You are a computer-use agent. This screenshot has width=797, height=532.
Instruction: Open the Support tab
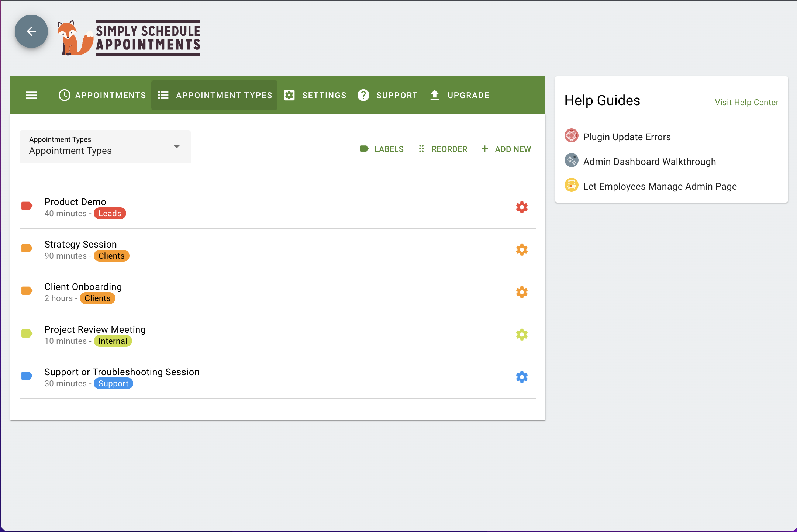(x=387, y=95)
